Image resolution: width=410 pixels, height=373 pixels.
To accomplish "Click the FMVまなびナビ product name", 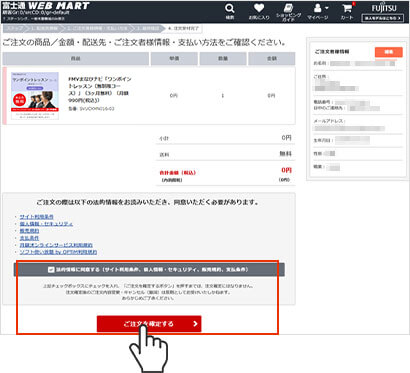I will (100, 90).
